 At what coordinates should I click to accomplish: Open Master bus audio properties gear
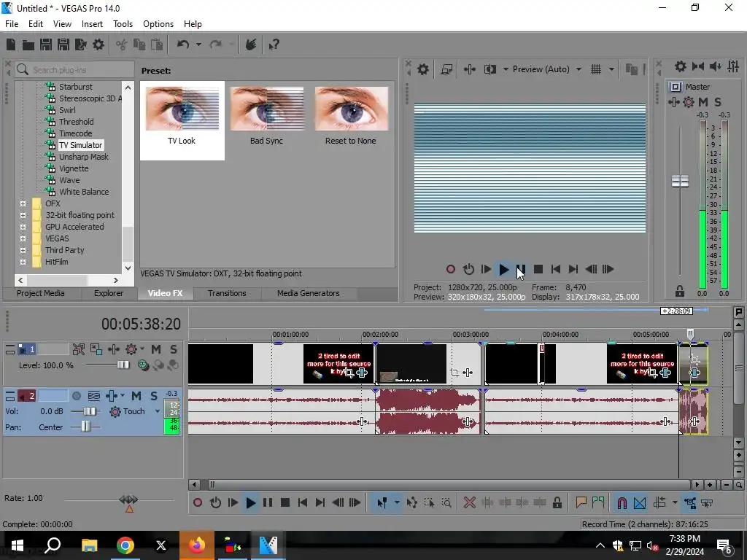[x=681, y=66]
